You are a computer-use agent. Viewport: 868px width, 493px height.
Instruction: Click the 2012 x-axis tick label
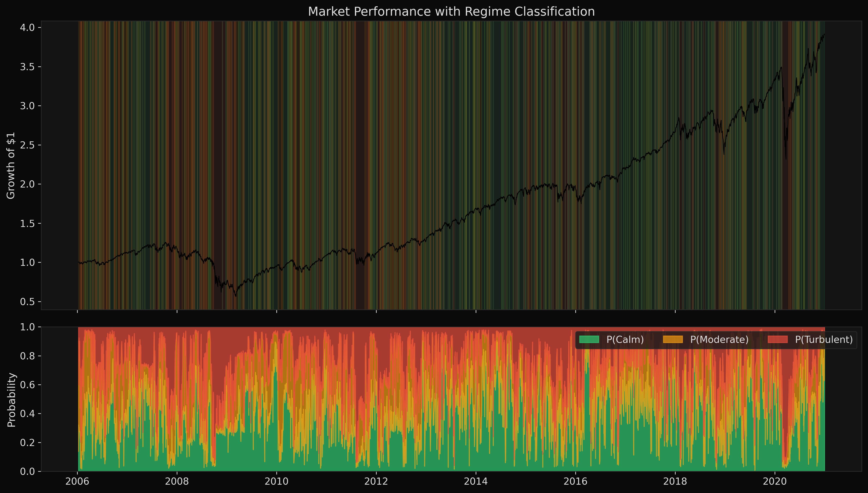[376, 482]
